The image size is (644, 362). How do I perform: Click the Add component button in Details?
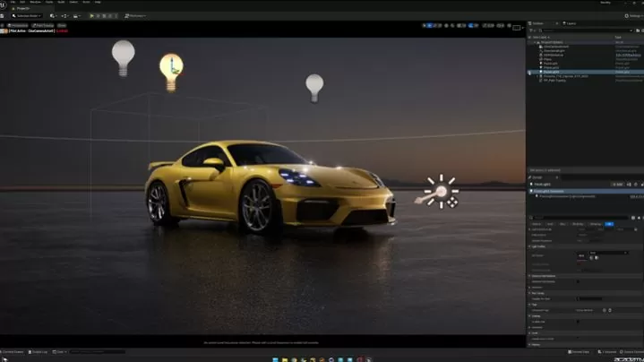(616, 185)
